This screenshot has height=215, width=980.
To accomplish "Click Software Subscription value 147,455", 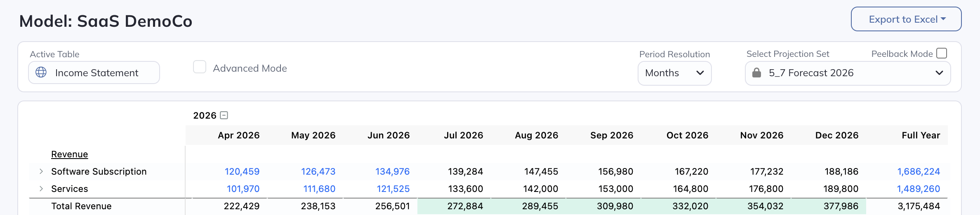I will [x=541, y=171].
